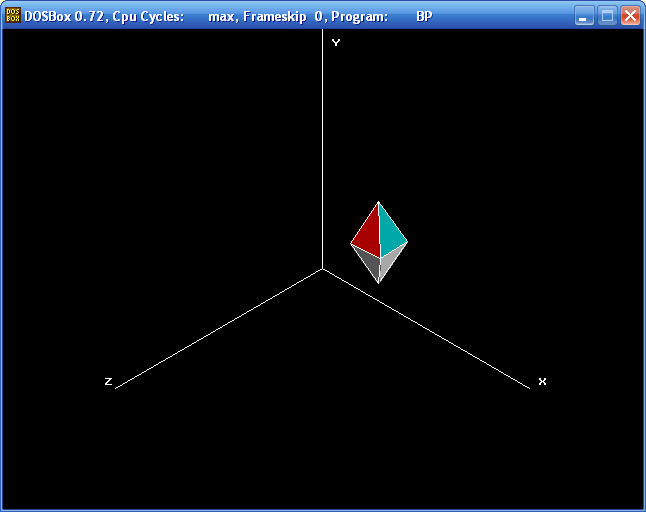646x512 pixels.
Task: Minimize the DOSBox window
Action: (x=584, y=16)
